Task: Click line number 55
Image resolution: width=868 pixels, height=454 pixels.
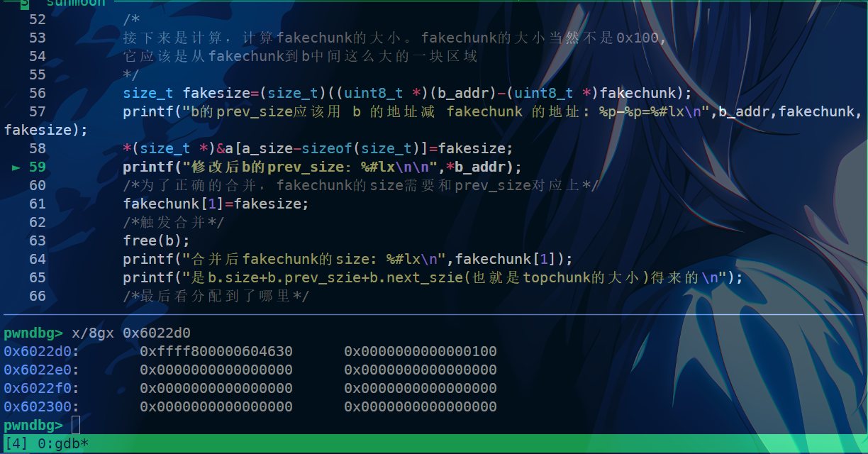Action: 38,74
